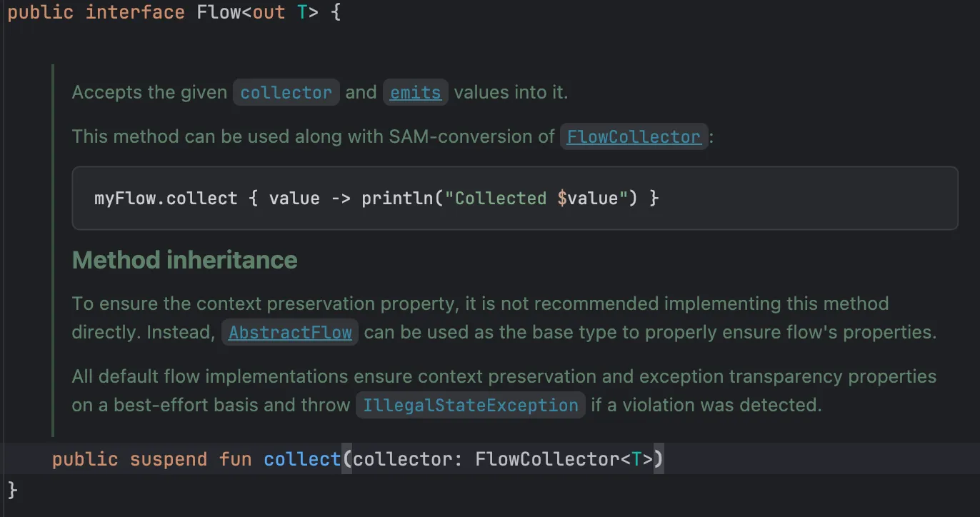This screenshot has height=517, width=980.
Task: Click the 'interface' keyword in the declaration
Action: (x=135, y=13)
